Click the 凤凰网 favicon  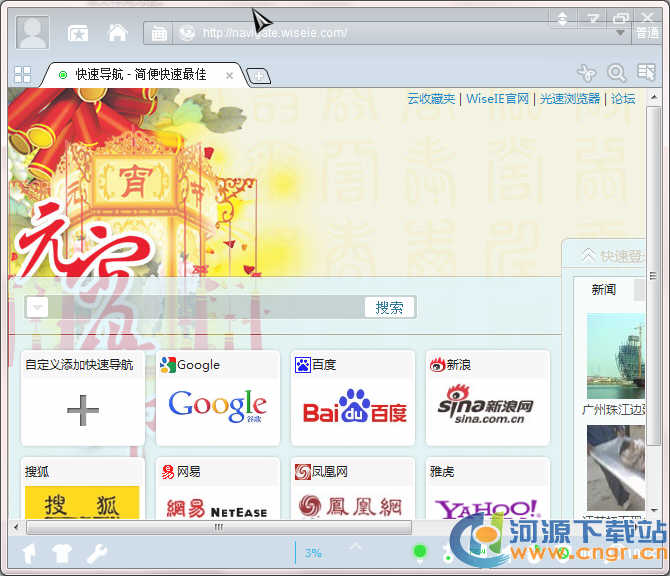[x=303, y=472]
